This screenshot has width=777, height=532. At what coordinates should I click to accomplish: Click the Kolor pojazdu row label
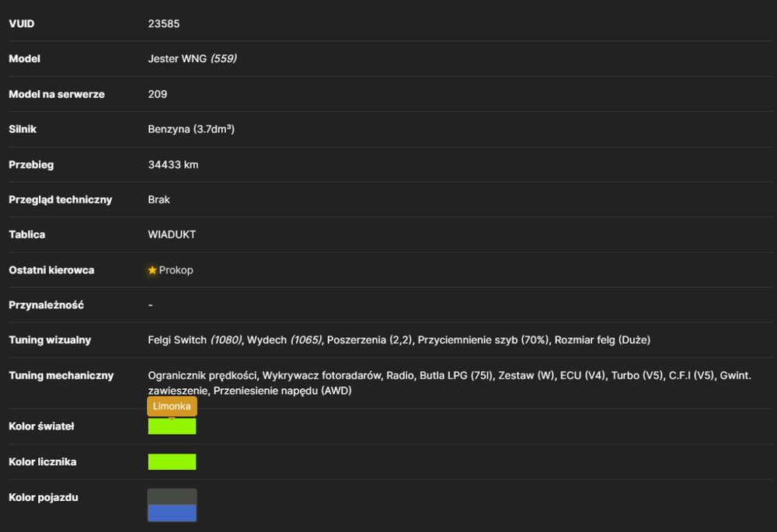pos(43,497)
